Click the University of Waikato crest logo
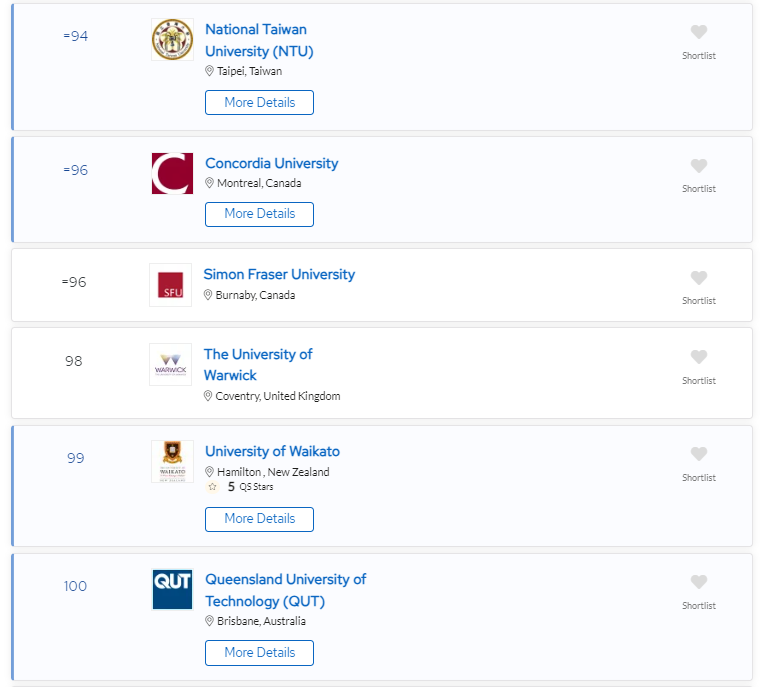767x687 pixels. pos(172,461)
